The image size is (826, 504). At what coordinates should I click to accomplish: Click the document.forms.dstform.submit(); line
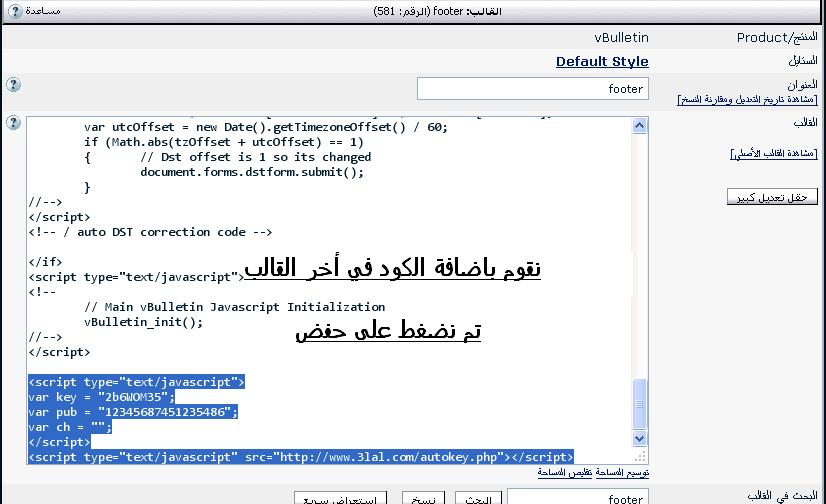[252, 172]
